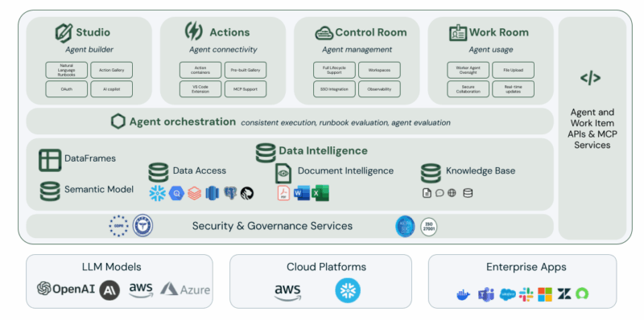This screenshot has width=644, height=320.
Task: Click the Work Room badge icon
Action: coord(458,33)
